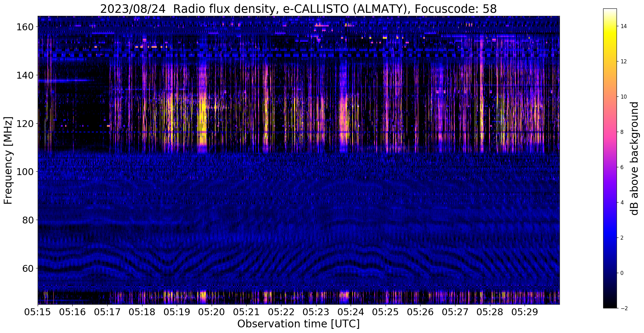This screenshot has height=333, width=644.
Task: Click the 05:18 time tick label
Action: (x=142, y=312)
